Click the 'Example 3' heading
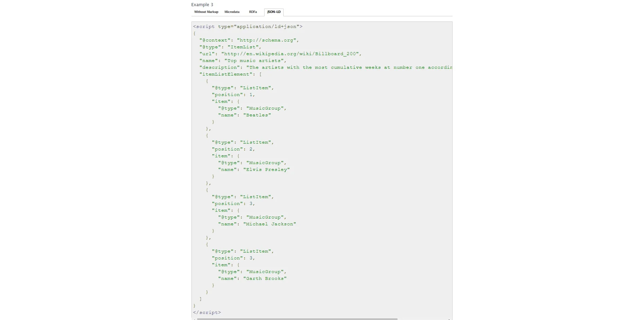The height and width of the screenshot is (320, 644). click(x=202, y=4)
